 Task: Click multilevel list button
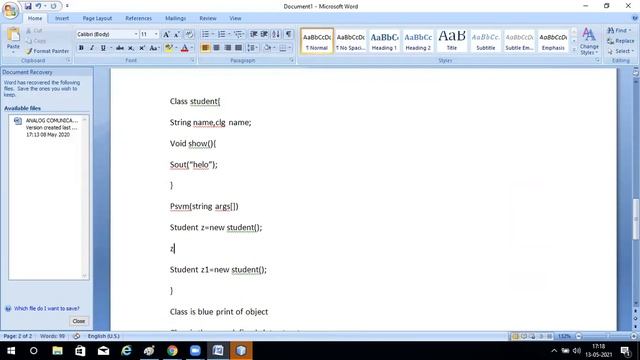(x=239, y=34)
